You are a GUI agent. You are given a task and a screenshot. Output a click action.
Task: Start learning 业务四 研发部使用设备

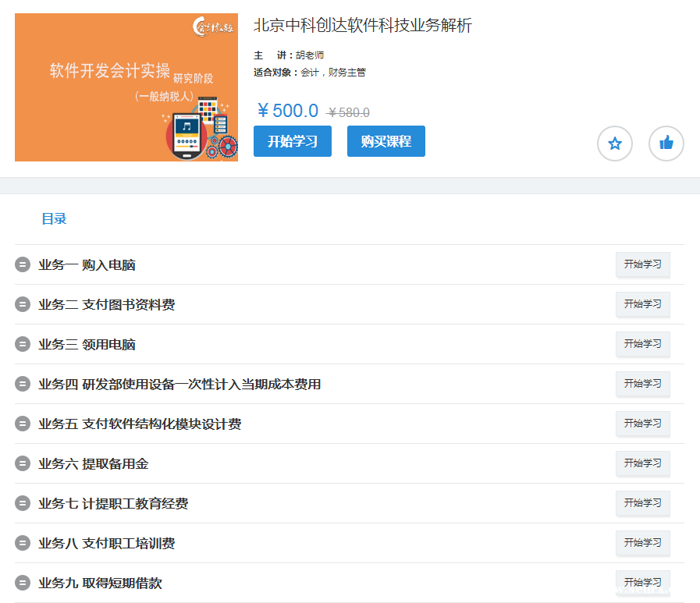click(642, 384)
